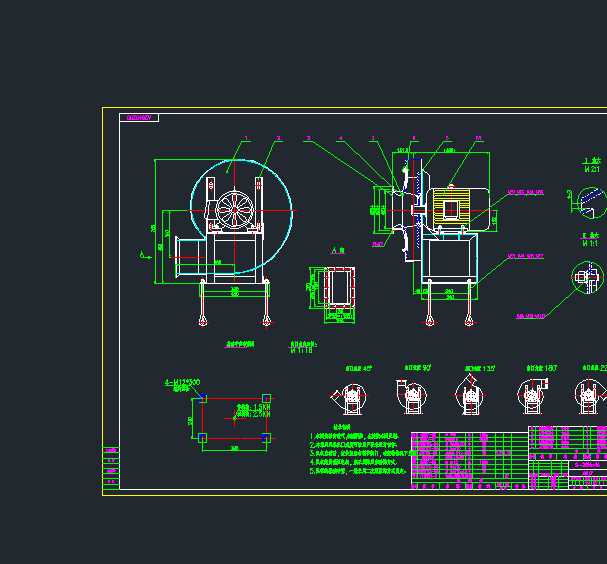Click the yellow motor body in side view
This screenshot has height=564, width=607.
(453, 208)
